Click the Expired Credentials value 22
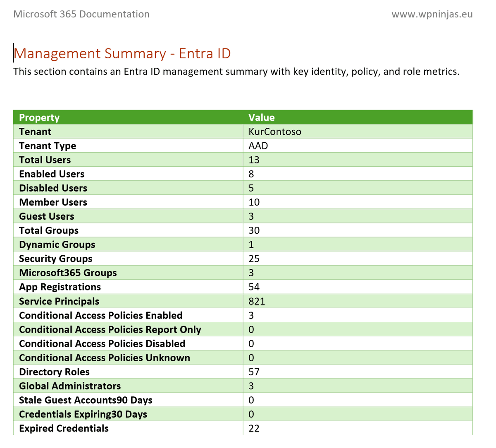 [254, 428]
